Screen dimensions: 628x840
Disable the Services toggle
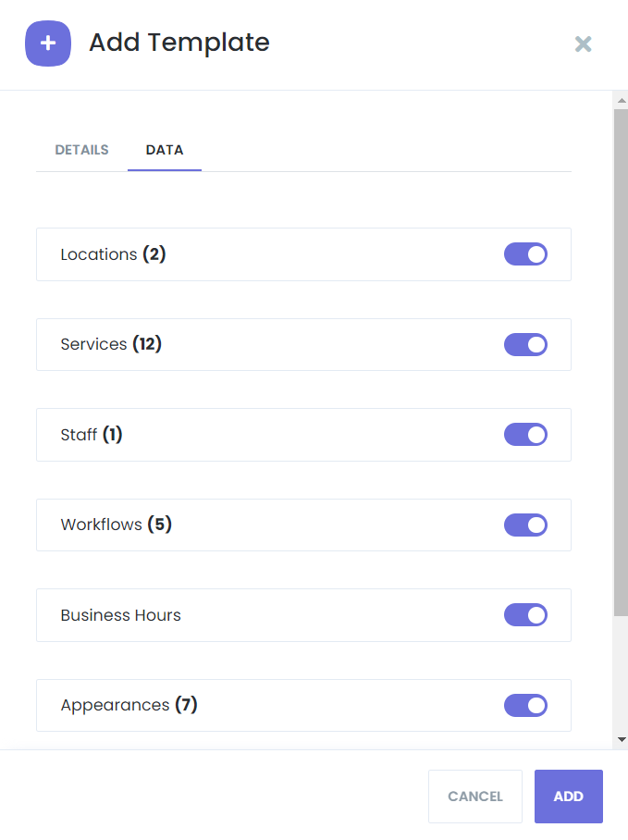(525, 344)
